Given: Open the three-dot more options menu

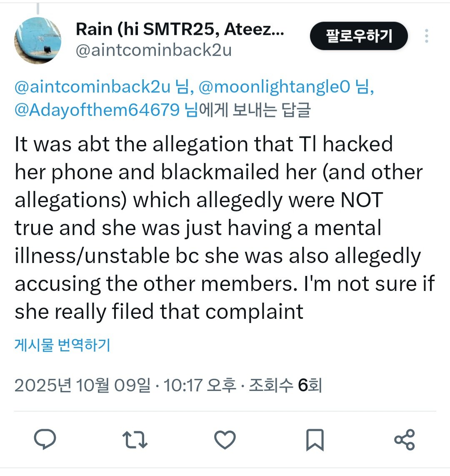Looking at the screenshot, I should (427, 36).
